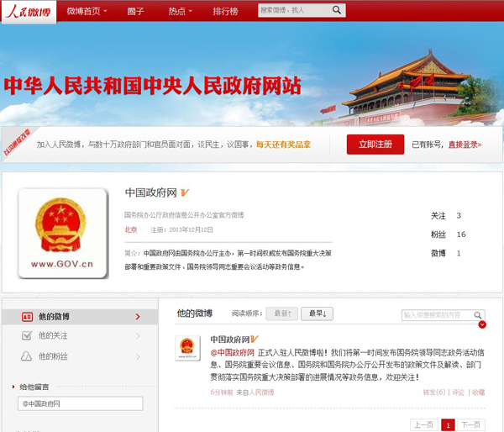504x432 pixels.
Task: Expand the red arrow on the post
Action: click(481, 325)
